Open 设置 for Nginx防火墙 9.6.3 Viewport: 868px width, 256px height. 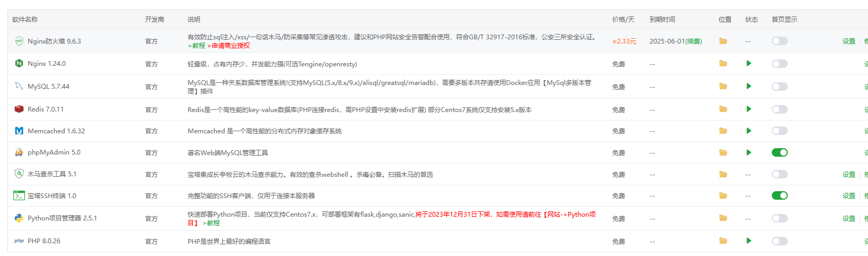tap(849, 41)
